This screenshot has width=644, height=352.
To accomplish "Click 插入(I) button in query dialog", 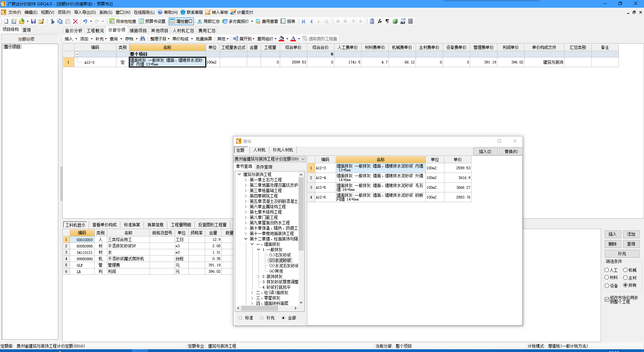I will click(x=485, y=151).
